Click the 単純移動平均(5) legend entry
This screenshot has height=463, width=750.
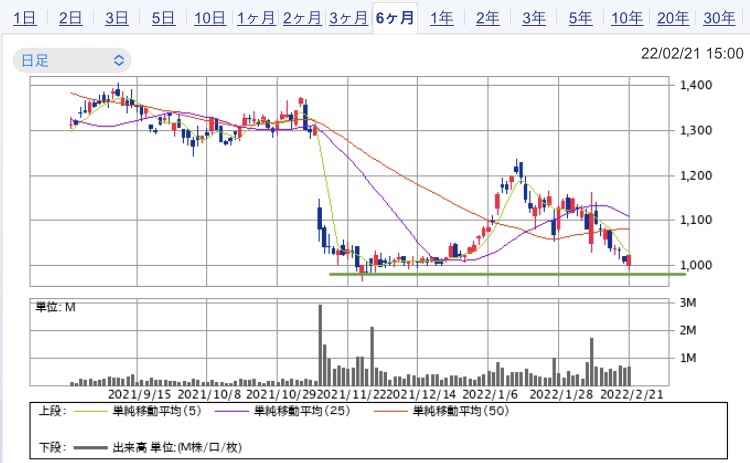click(157, 411)
